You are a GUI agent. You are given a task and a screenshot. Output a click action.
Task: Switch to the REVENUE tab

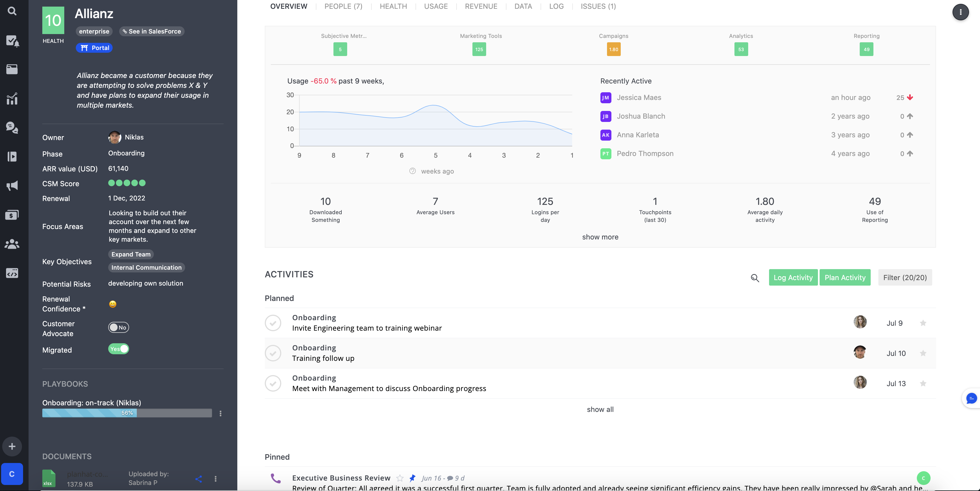(x=481, y=7)
